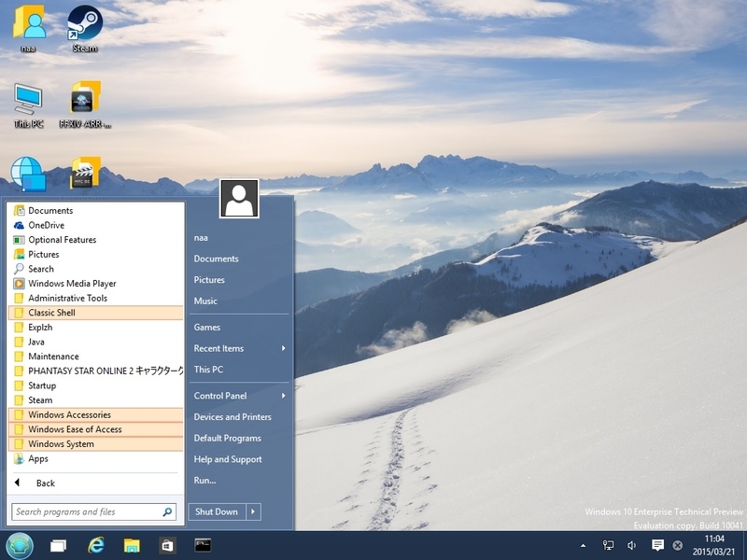The height and width of the screenshot is (560, 747).
Task: Expand the Shut Down options arrow
Action: [253, 511]
